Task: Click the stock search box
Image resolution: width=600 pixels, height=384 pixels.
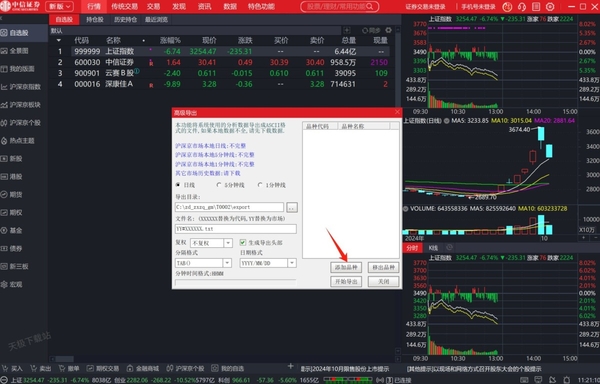Action: [340, 7]
